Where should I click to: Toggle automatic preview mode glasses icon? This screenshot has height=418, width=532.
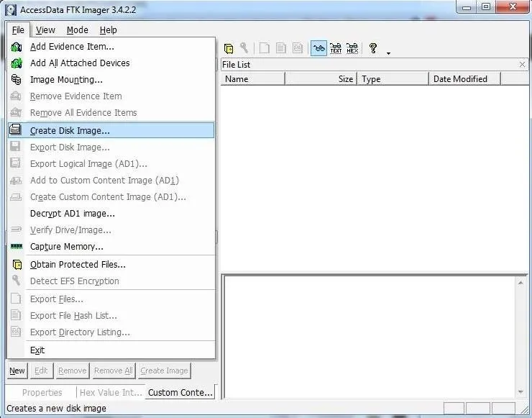pos(319,48)
